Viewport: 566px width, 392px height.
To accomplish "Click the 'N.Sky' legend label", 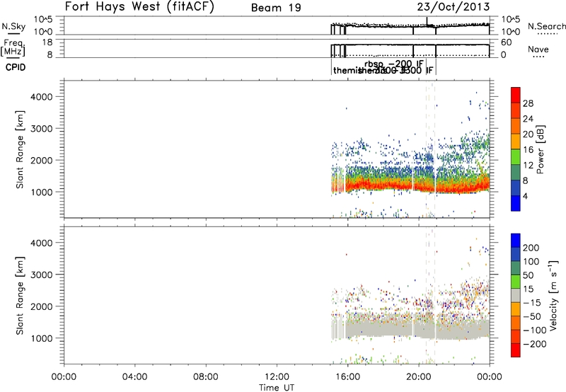I will point(13,26).
